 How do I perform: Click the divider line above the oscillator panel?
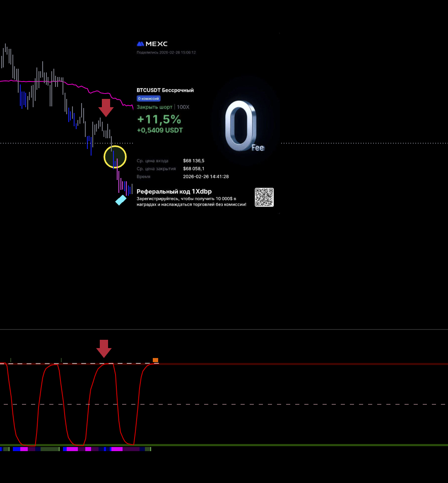[224, 329]
